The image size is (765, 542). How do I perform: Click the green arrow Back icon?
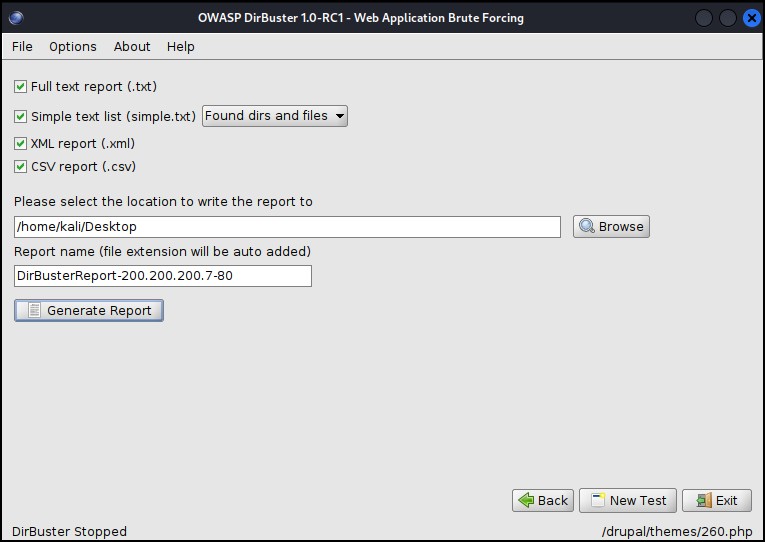pos(524,500)
